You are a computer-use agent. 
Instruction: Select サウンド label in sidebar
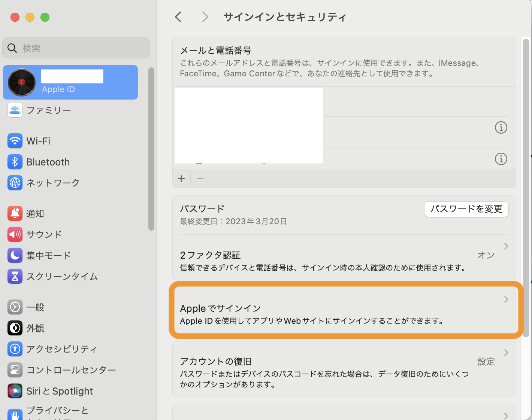[x=44, y=234]
